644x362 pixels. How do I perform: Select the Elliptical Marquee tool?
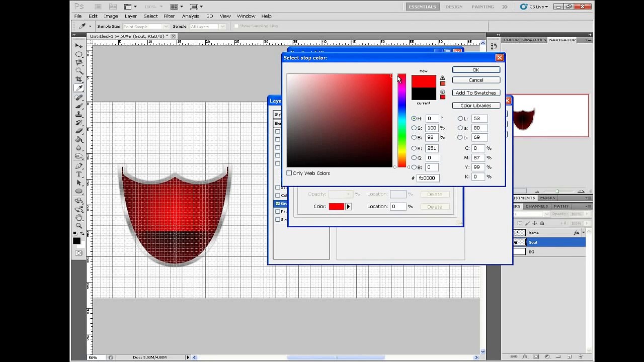(x=79, y=54)
